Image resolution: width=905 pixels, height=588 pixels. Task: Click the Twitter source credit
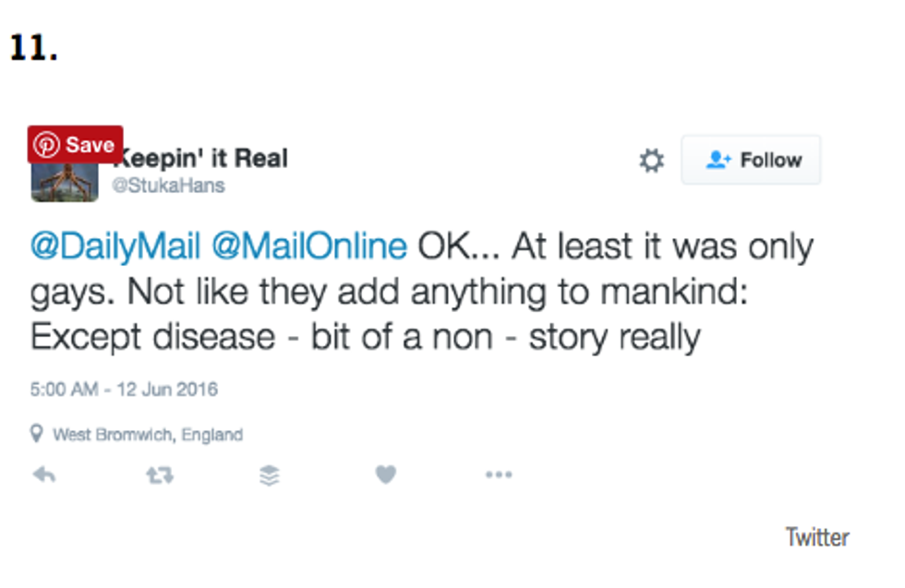[x=816, y=536]
